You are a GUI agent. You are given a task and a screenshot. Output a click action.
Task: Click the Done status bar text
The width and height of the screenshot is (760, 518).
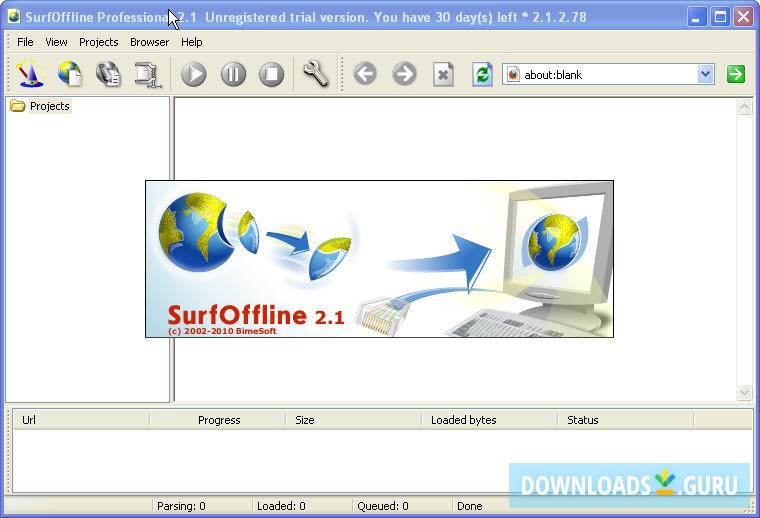coord(469,506)
